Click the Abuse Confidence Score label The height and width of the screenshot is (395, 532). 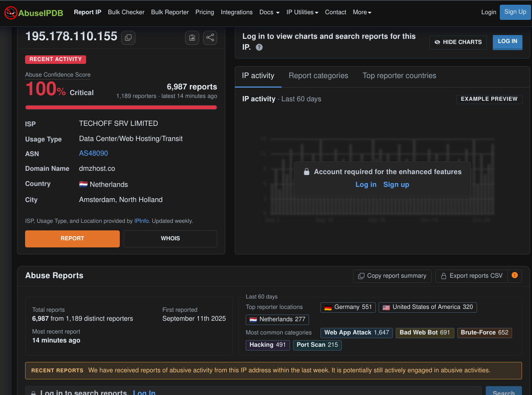tap(58, 75)
